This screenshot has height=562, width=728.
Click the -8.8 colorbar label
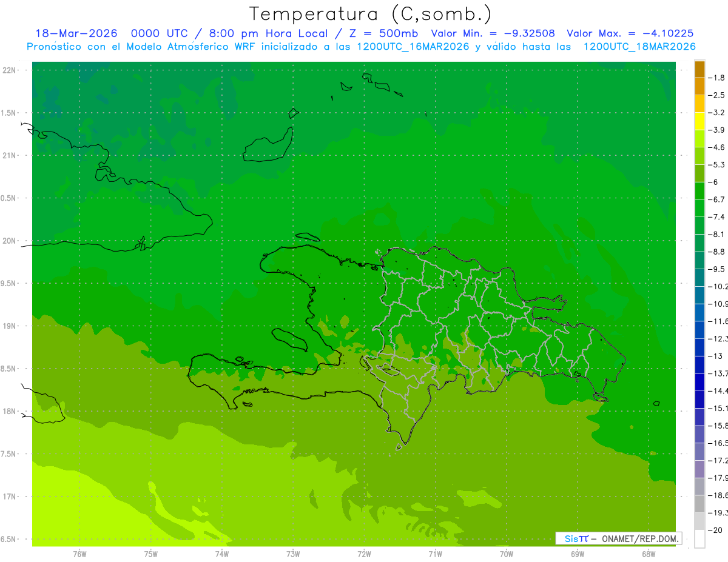(718, 252)
